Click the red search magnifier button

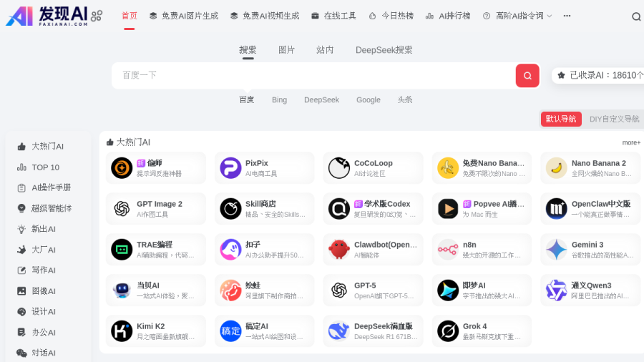click(527, 76)
